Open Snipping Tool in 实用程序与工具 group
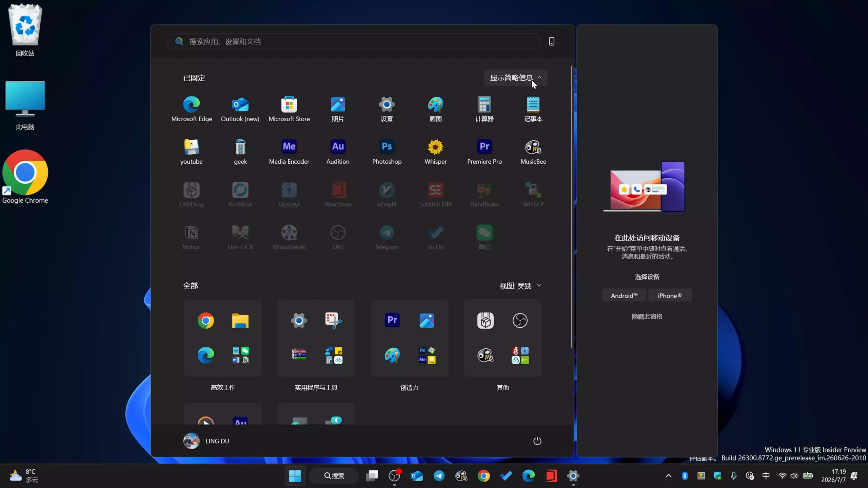The image size is (868, 488). (x=333, y=321)
